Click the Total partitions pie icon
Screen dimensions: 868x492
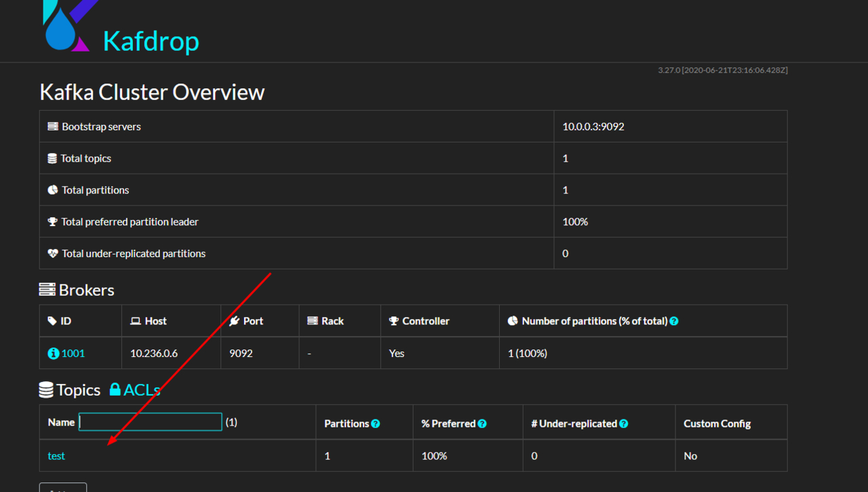click(53, 190)
